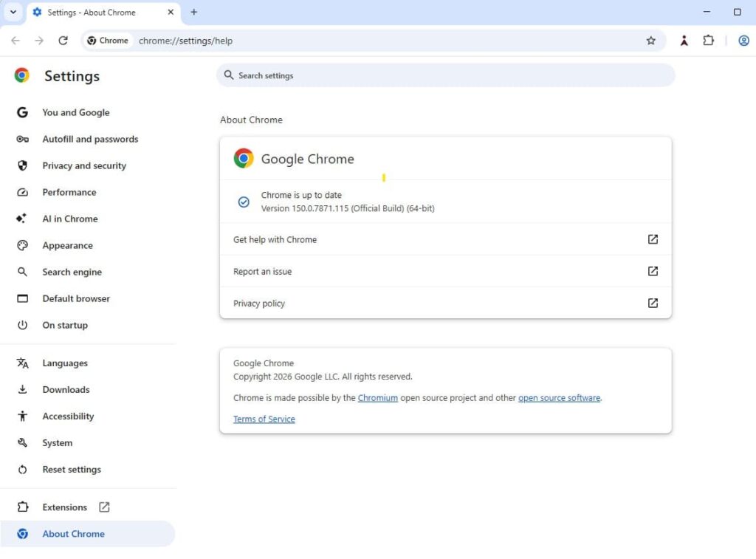
Task: Open the Extensions puzzle icon in toolbar
Action: [708, 41]
